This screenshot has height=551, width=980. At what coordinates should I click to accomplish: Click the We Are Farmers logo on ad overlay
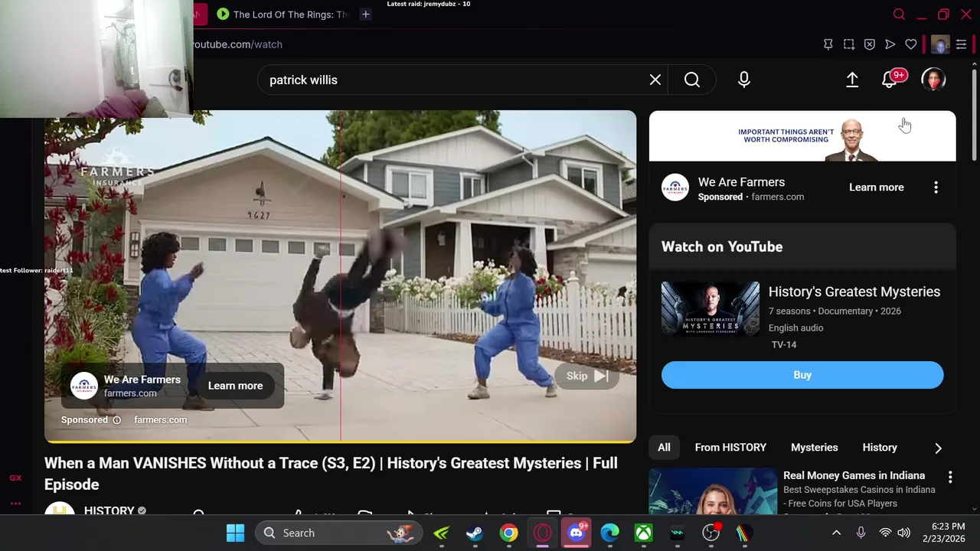click(x=84, y=386)
